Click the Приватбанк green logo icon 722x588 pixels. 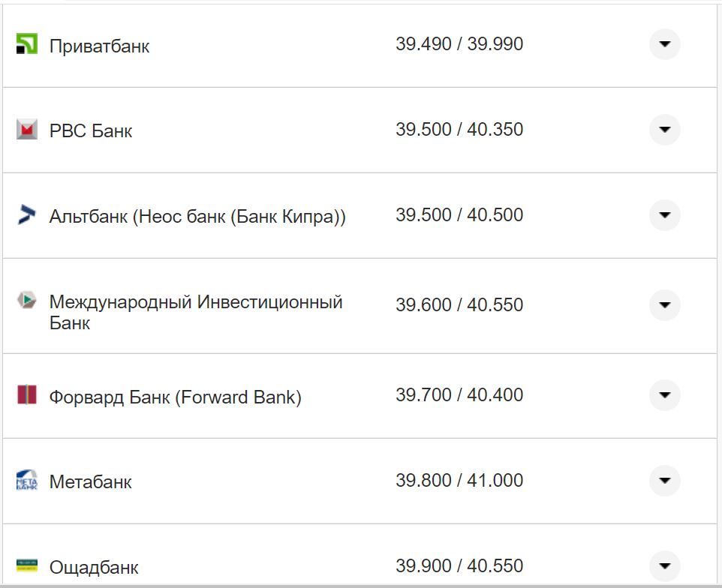click(x=29, y=44)
